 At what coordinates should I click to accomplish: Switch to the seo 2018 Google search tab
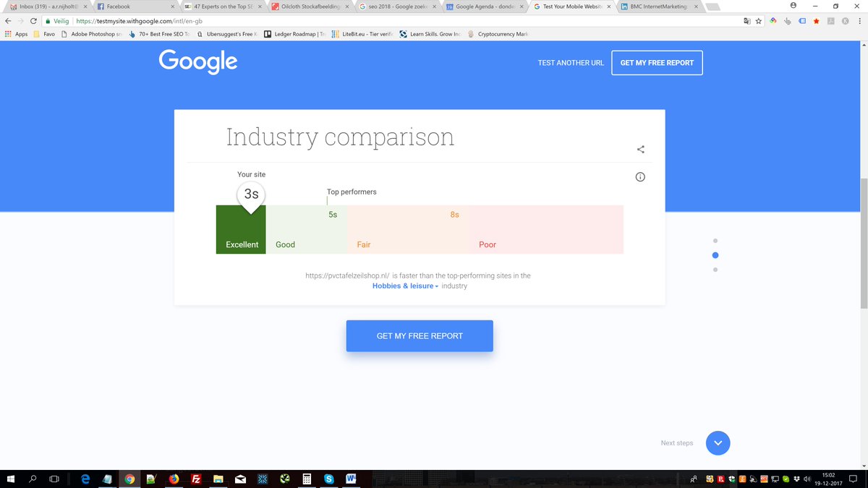coord(399,7)
